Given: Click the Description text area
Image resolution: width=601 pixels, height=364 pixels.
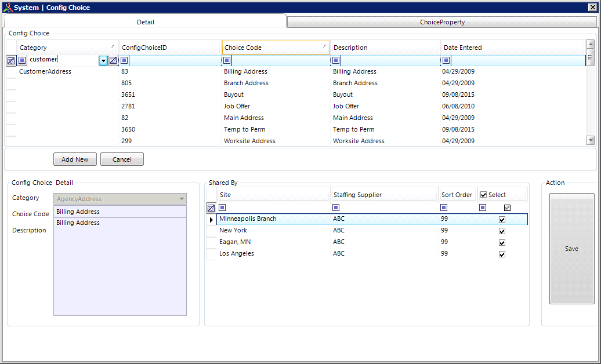Looking at the screenshot, I should (x=120, y=267).
